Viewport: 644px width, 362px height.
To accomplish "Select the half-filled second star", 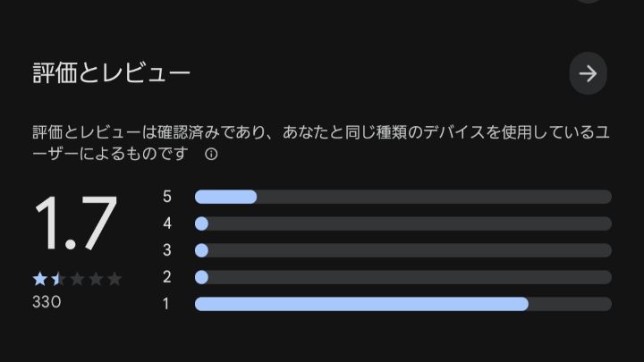I will (58, 279).
